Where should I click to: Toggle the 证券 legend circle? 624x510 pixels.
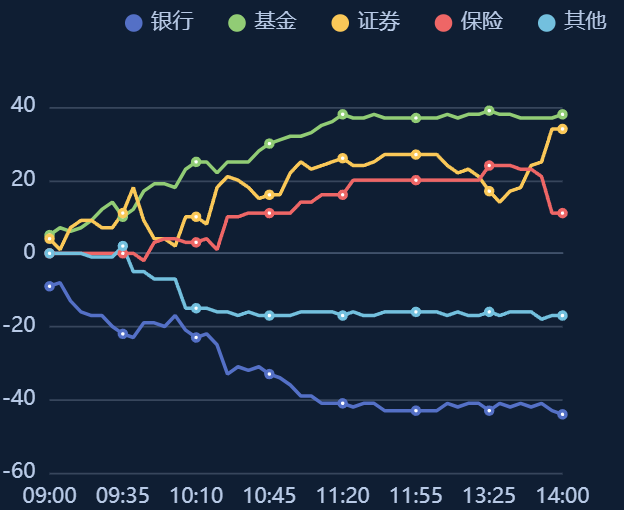tap(340, 23)
